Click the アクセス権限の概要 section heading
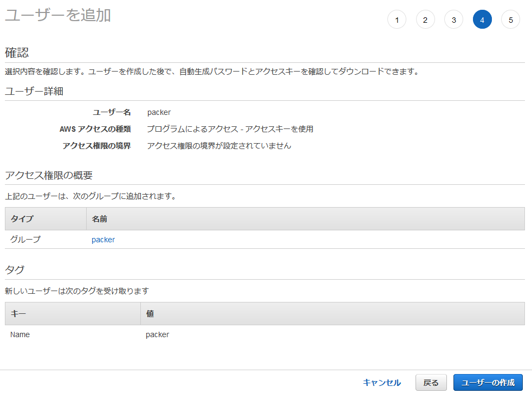 point(49,175)
